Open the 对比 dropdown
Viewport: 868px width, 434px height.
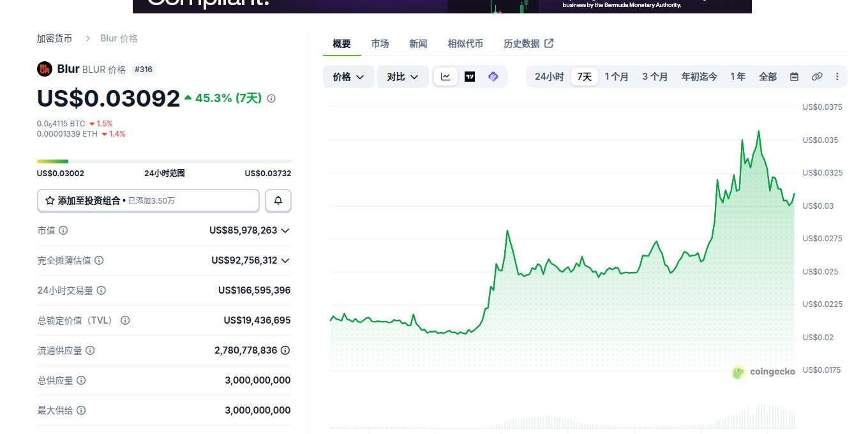coord(403,77)
